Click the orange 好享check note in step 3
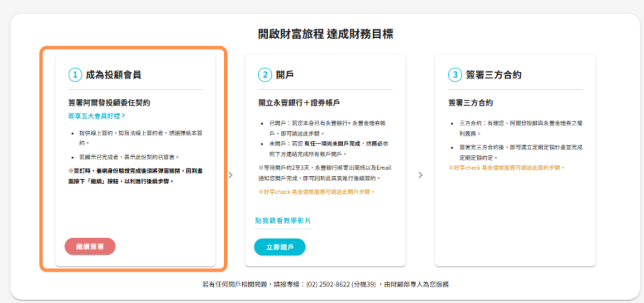The width and height of the screenshot is (644, 303). point(507,168)
